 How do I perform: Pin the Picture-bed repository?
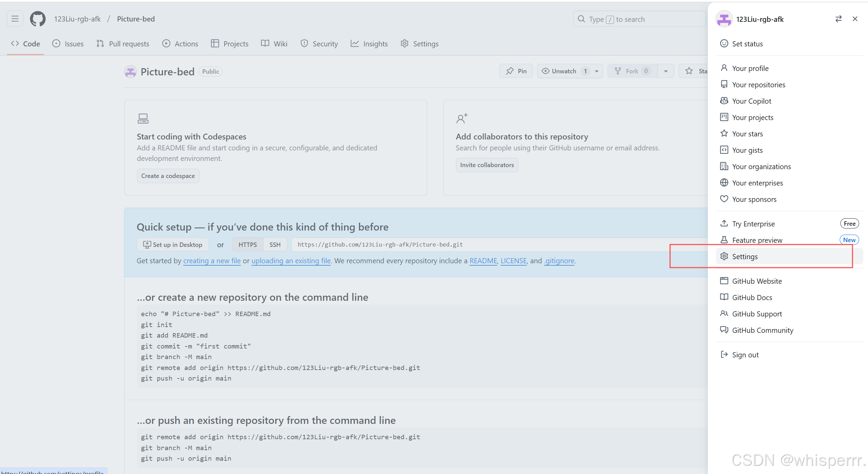pyautogui.click(x=516, y=71)
